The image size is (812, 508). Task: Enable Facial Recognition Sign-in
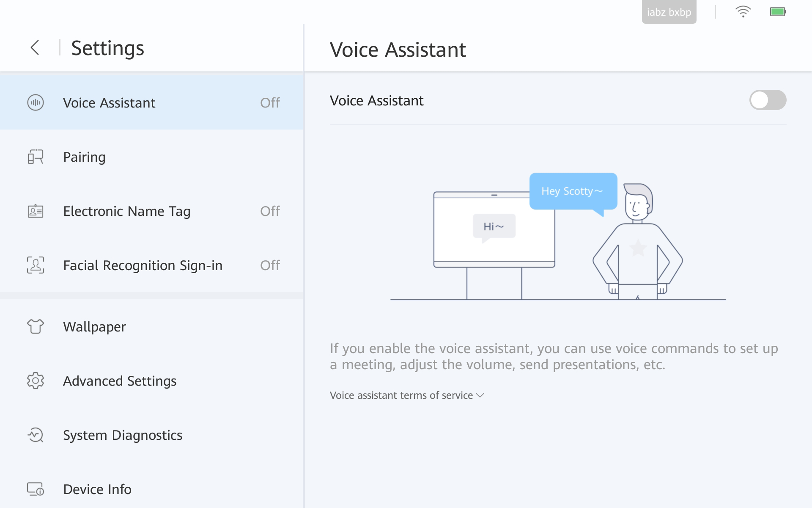pyautogui.click(x=143, y=265)
